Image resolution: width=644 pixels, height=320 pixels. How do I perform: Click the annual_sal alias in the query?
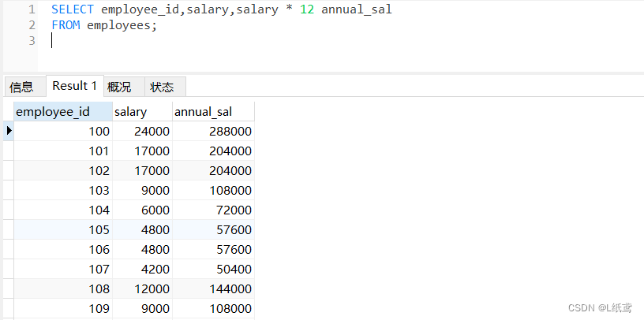click(357, 9)
